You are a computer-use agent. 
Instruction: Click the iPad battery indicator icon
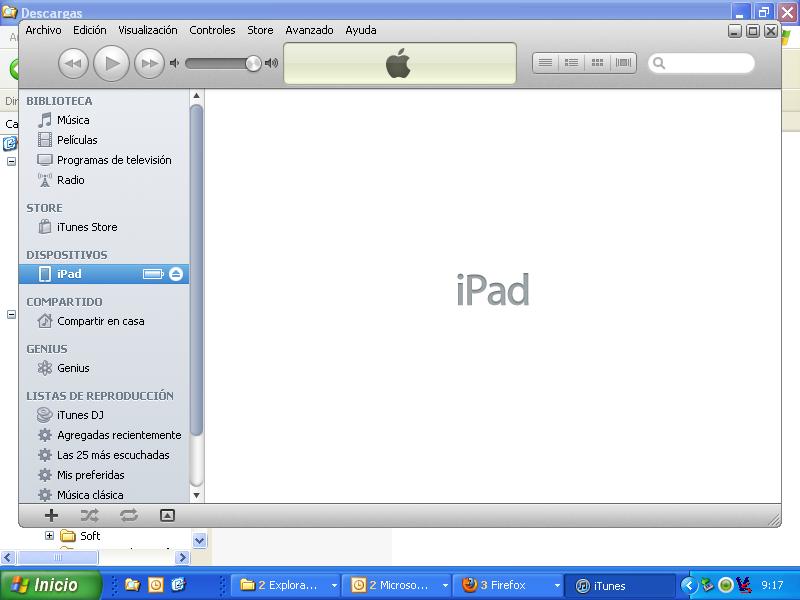click(153, 274)
